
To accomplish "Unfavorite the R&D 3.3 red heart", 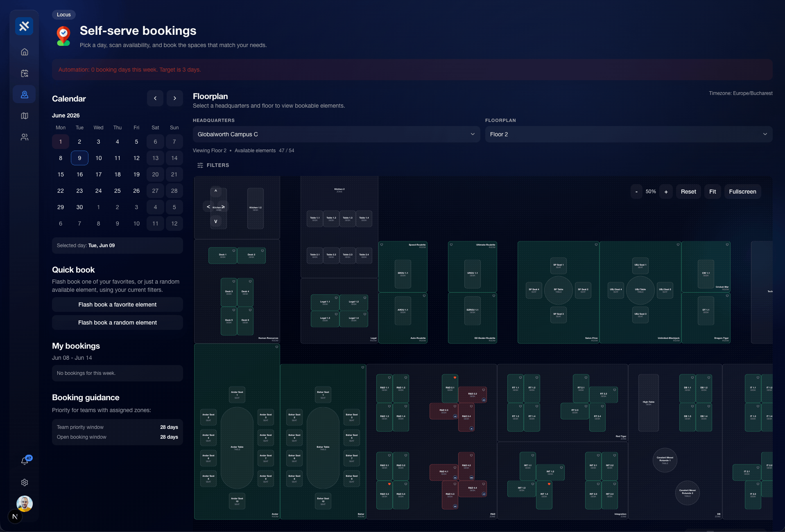I will click(389, 484).
